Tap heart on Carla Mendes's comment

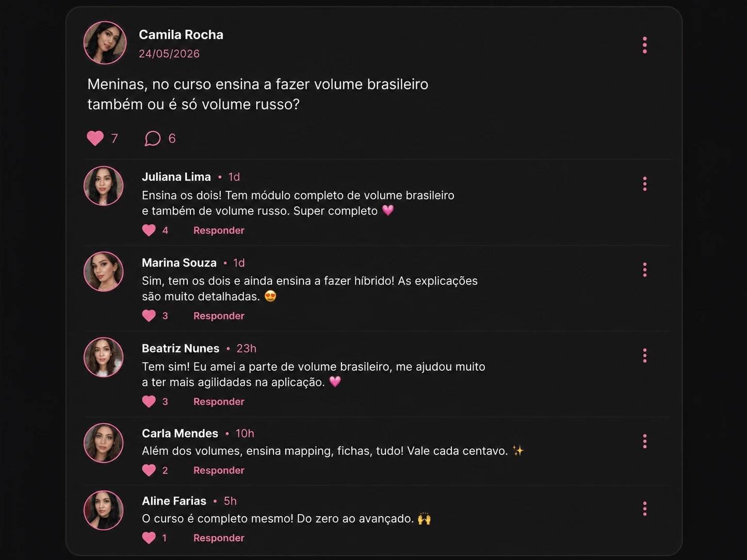[149, 470]
